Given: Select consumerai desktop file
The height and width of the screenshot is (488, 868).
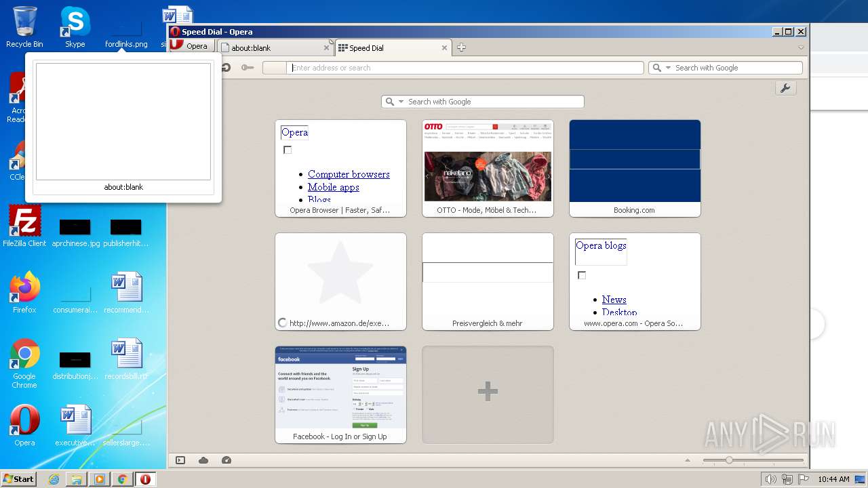Looking at the screenshot, I should [76, 298].
